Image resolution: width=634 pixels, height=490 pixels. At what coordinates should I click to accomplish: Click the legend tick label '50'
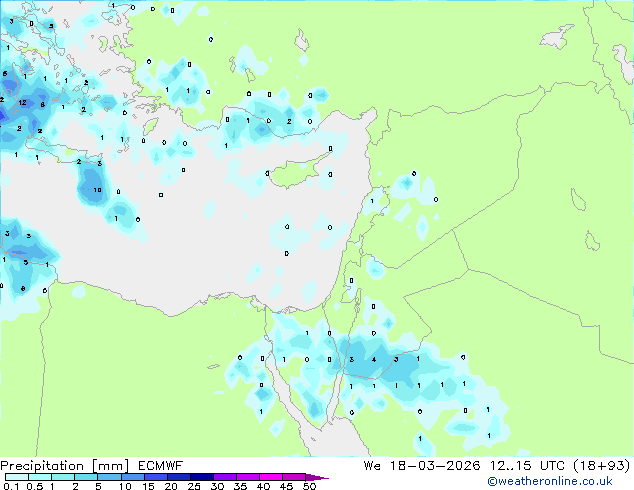click(x=309, y=486)
